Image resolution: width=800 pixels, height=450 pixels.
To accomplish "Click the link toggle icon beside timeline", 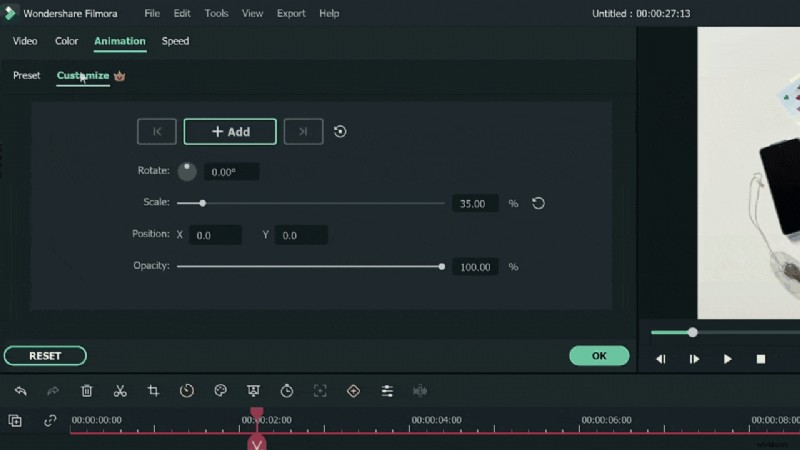I will click(x=50, y=421).
